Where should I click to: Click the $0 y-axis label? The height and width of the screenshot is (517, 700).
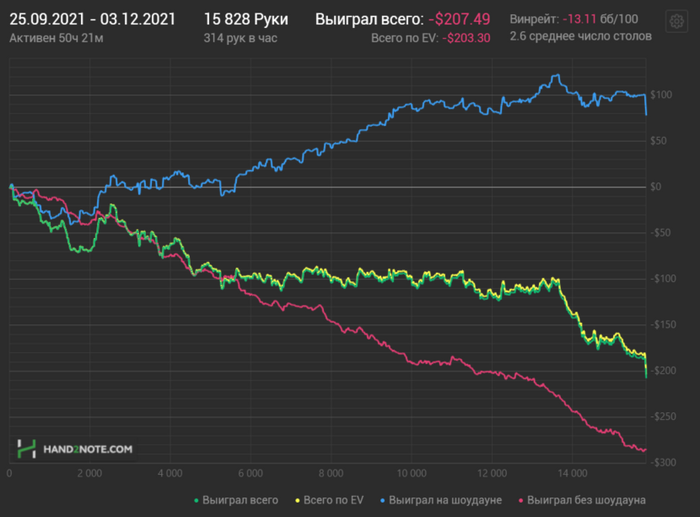656,187
